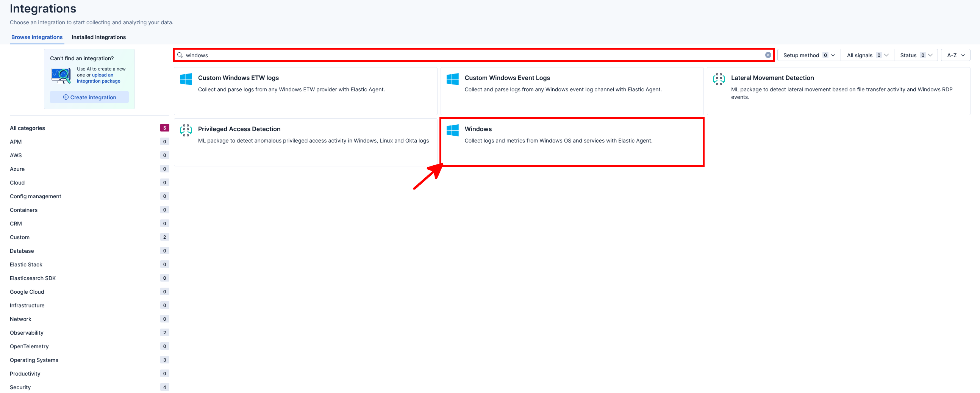The height and width of the screenshot is (393, 980).
Task: Select the APM category
Action: (x=89, y=141)
